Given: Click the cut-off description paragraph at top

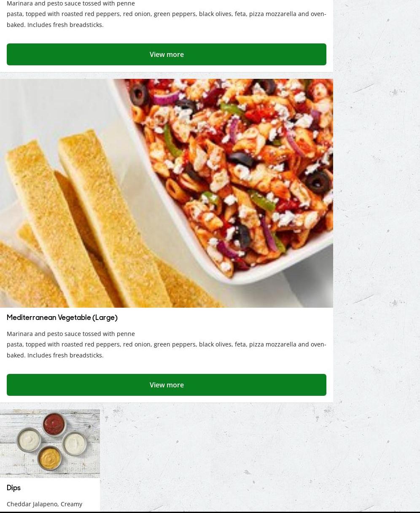Looking at the screenshot, I should click(167, 14).
